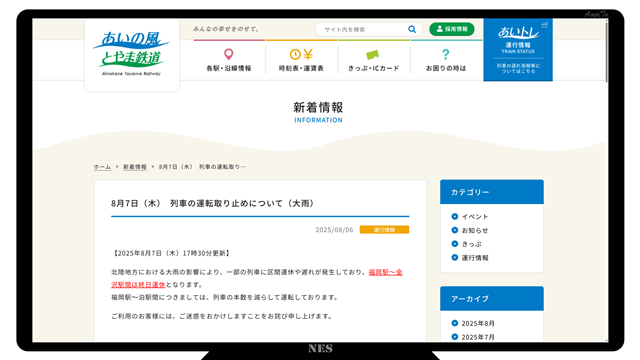The width and height of the screenshot is (640, 360).
Task: Open the red 福岡駅〜金沢駅間 link
Action: (257, 278)
